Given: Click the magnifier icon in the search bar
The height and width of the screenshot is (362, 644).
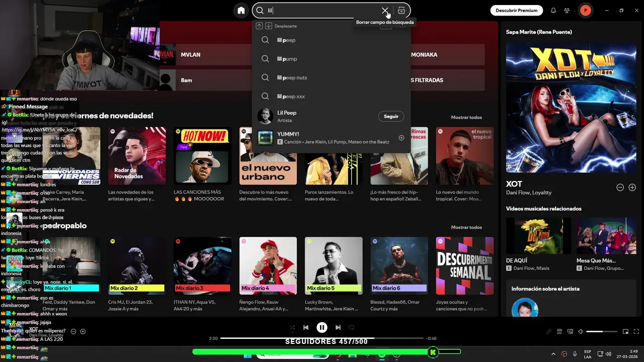Looking at the screenshot, I should point(260,11).
